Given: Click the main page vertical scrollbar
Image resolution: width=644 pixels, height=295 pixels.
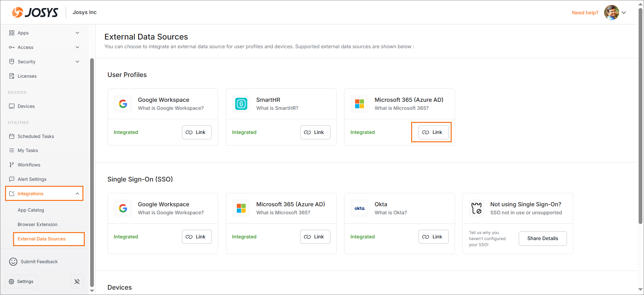Looking at the screenshot, I should coord(641,117).
